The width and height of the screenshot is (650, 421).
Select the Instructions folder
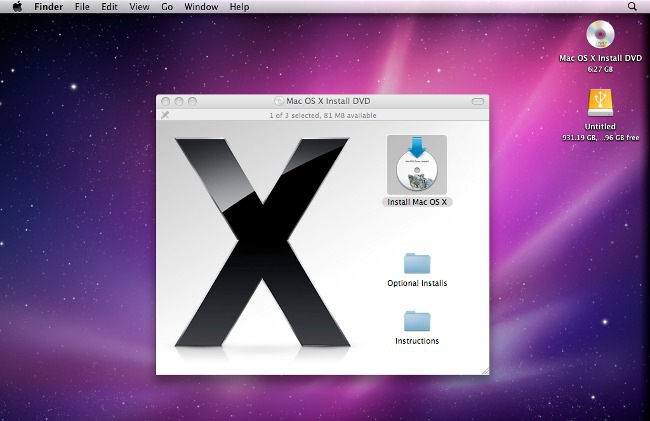[x=417, y=321]
